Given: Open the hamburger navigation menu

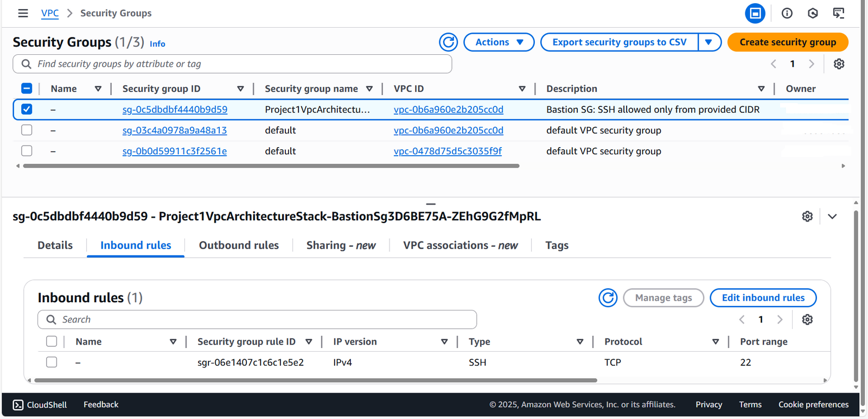Looking at the screenshot, I should pyautogui.click(x=23, y=13).
